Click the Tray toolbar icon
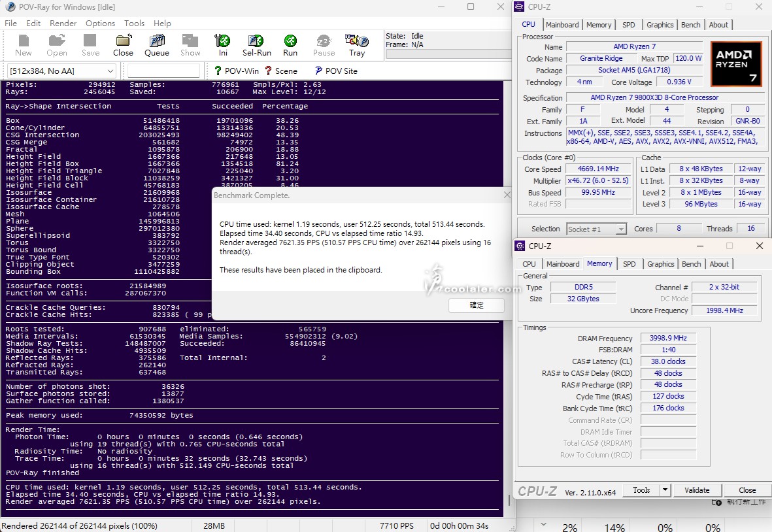Viewport: 772px width, 532px height. coord(357,45)
